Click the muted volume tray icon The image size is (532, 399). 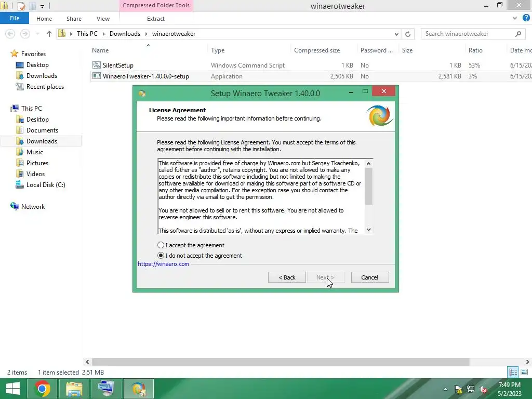pyautogui.click(x=483, y=389)
